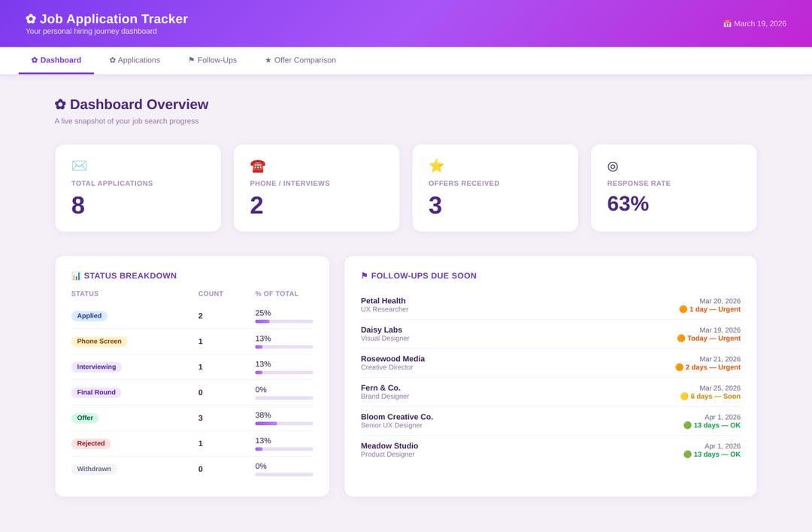Click the green status dot for Meadow Studio
The width and height of the screenshot is (812, 532).
pos(687,454)
